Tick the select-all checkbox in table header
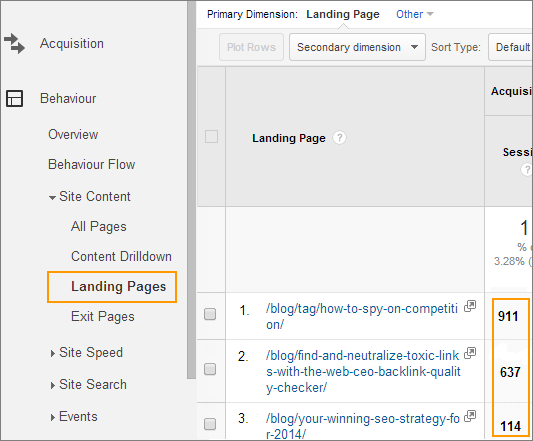This screenshot has width=533, height=441. pos(211,137)
